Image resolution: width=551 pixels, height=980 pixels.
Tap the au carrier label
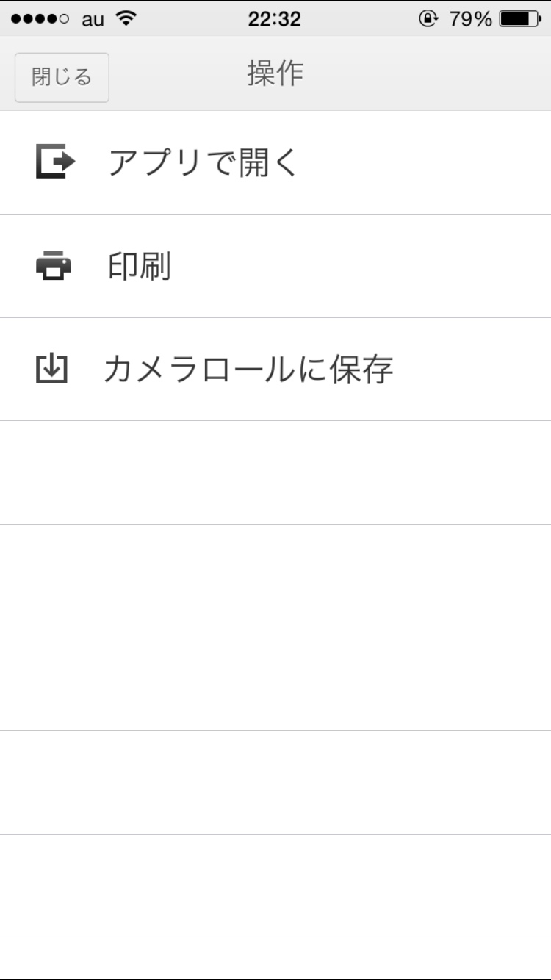point(93,20)
